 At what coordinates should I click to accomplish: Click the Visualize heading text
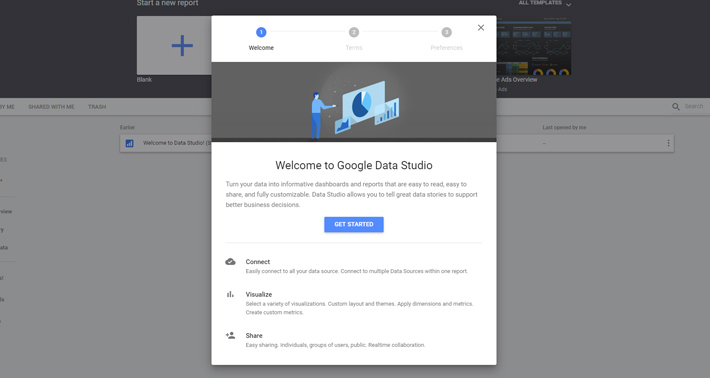pos(259,294)
